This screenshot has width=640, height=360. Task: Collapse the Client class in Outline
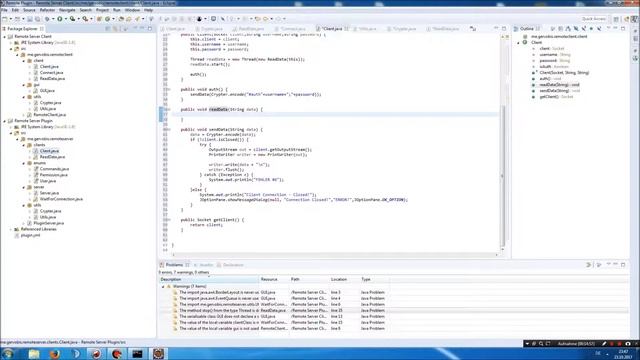(x=519, y=42)
